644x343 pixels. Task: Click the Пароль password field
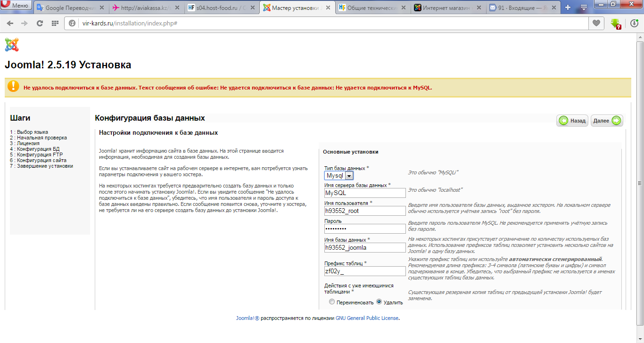(365, 229)
